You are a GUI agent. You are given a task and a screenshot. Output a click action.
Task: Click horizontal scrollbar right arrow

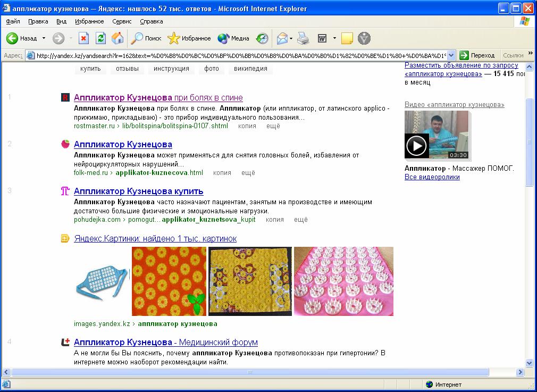point(520,372)
